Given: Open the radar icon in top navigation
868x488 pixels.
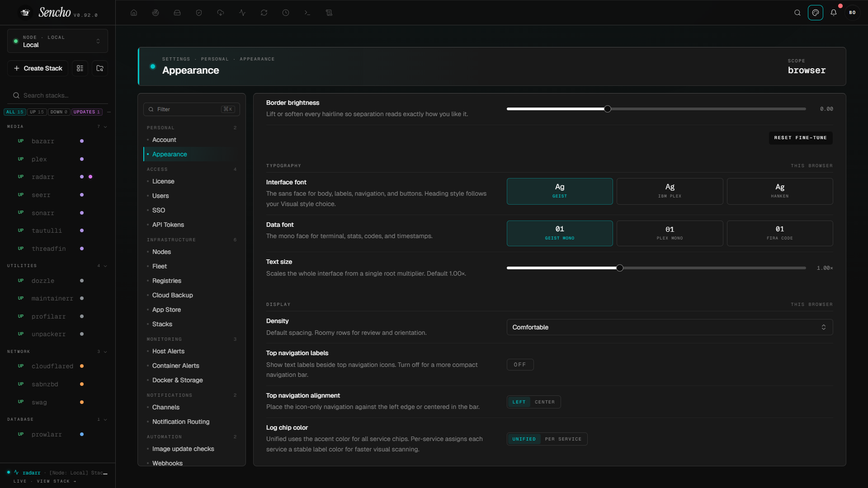Looking at the screenshot, I should point(156,13).
